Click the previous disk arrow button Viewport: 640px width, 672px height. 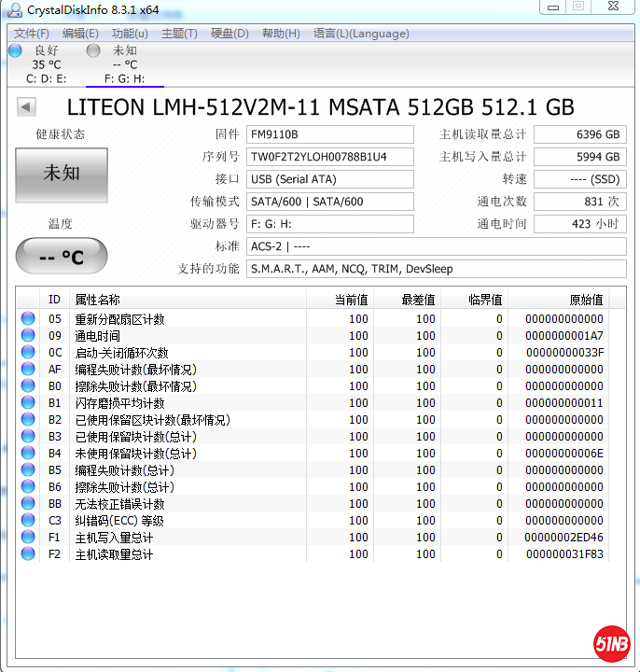[26, 107]
